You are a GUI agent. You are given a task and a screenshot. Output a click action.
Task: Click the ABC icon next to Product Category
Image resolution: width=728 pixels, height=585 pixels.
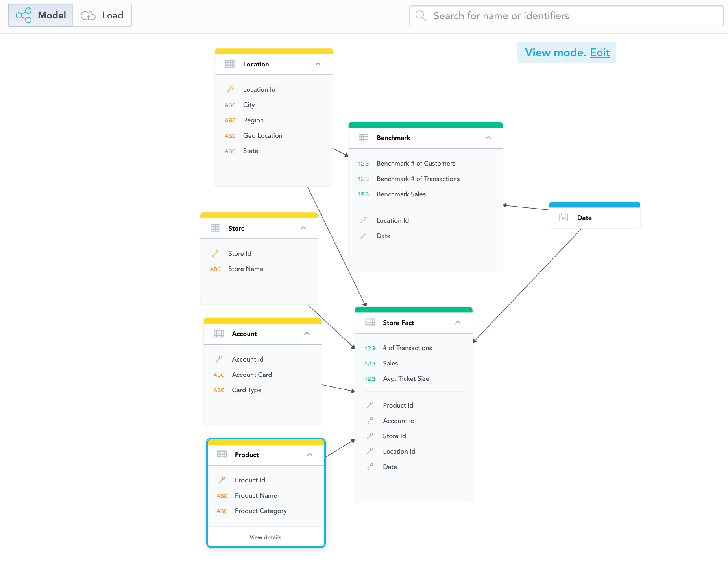click(222, 511)
